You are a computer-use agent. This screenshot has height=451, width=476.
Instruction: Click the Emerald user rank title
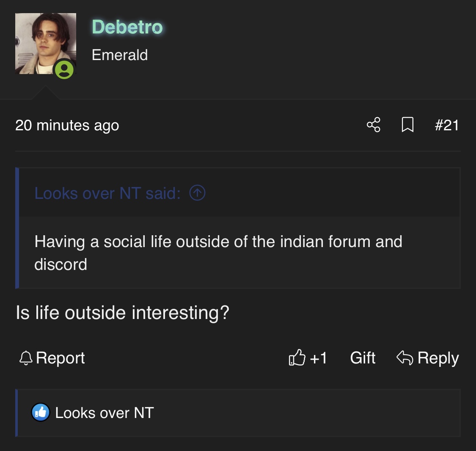pyautogui.click(x=120, y=55)
